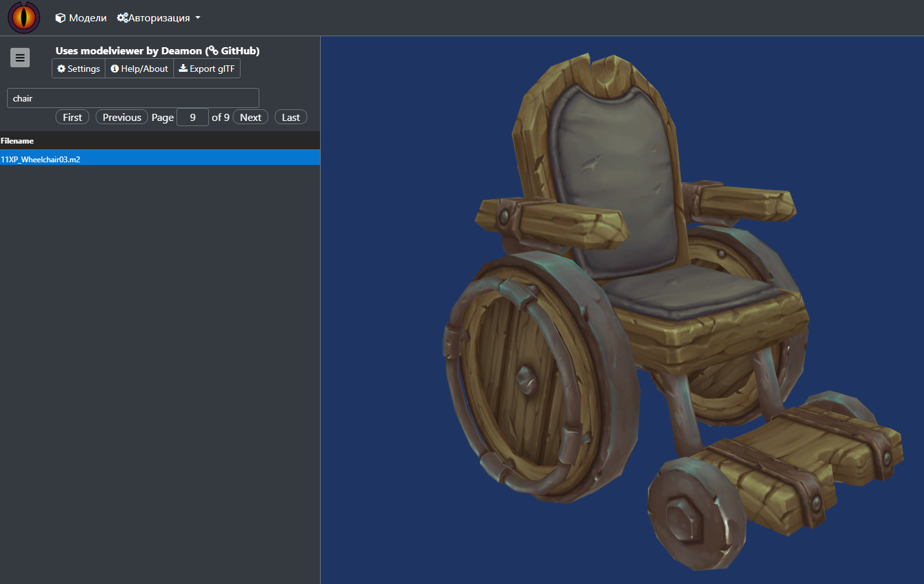Image resolution: width=924 pixels, height=584 pixels.
Task: Click the info icon on Help/About
Action: point(114,69)
